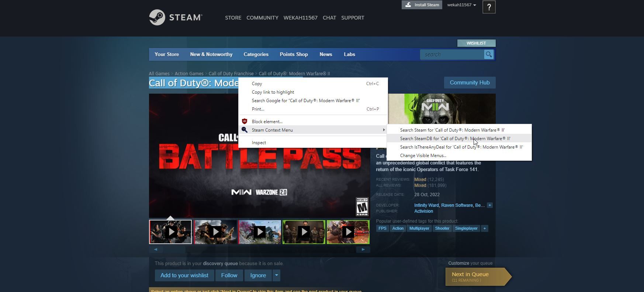The image size is (644, 292).
Task: Select Copy from the context menu
Action: [x=313, y=84]
